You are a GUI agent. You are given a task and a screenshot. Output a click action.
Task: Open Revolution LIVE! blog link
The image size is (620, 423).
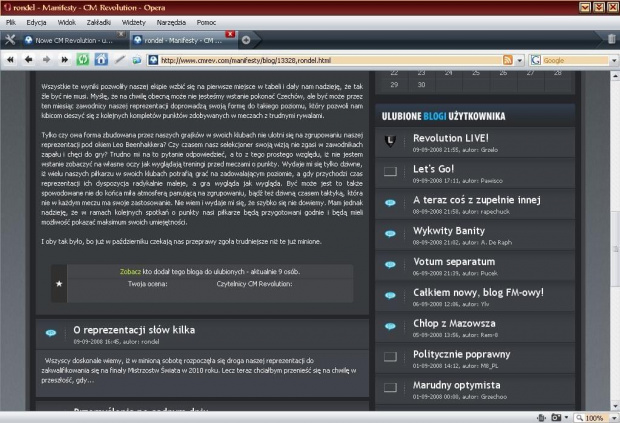(x=451, y=138)
